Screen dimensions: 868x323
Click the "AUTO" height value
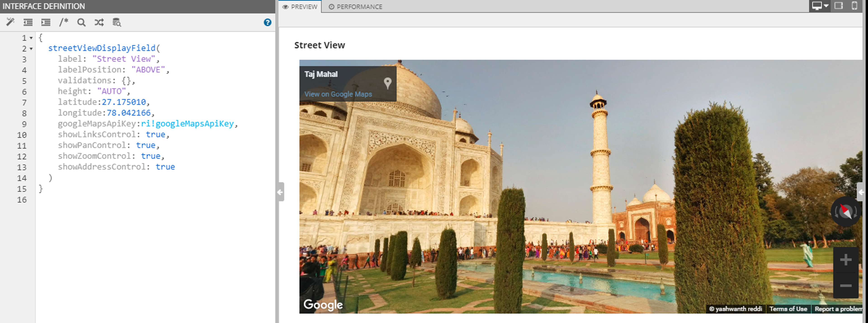coord(111,91)
